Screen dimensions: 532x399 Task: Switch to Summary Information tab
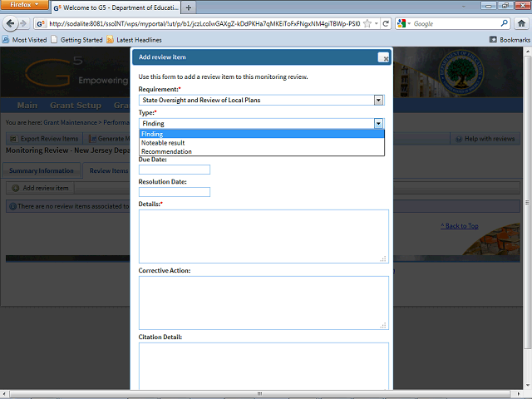[x=42, y=170]
